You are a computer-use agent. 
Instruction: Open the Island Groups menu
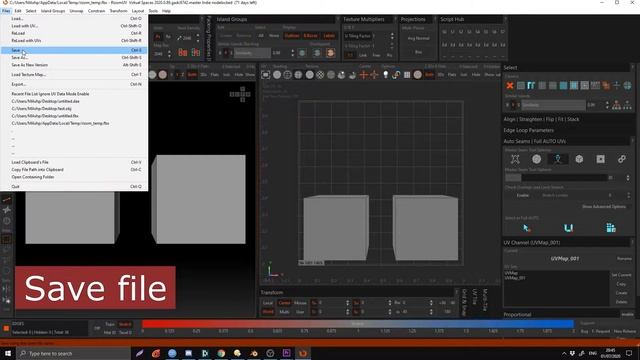[53, 11]
